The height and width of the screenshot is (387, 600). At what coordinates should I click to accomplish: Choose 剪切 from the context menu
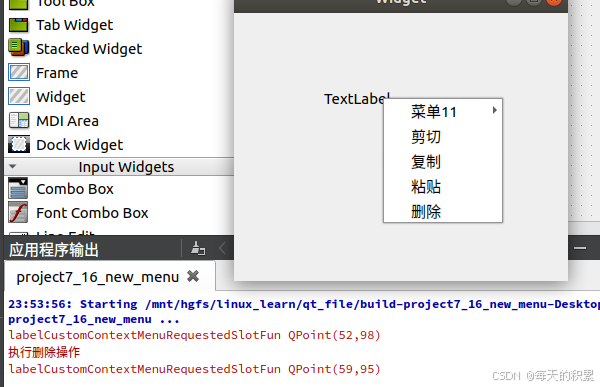click(443, 137)
